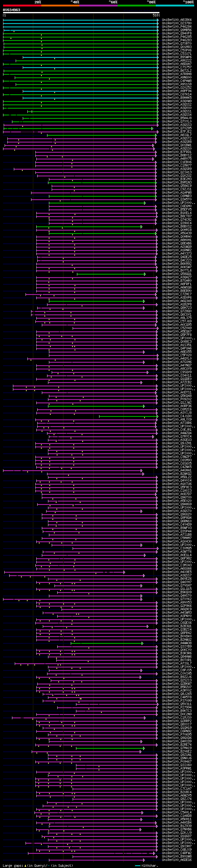The image size is (197, 868).
Task: Select the UniRef100_C3XMQ5 entry
Action: point(177,548)
